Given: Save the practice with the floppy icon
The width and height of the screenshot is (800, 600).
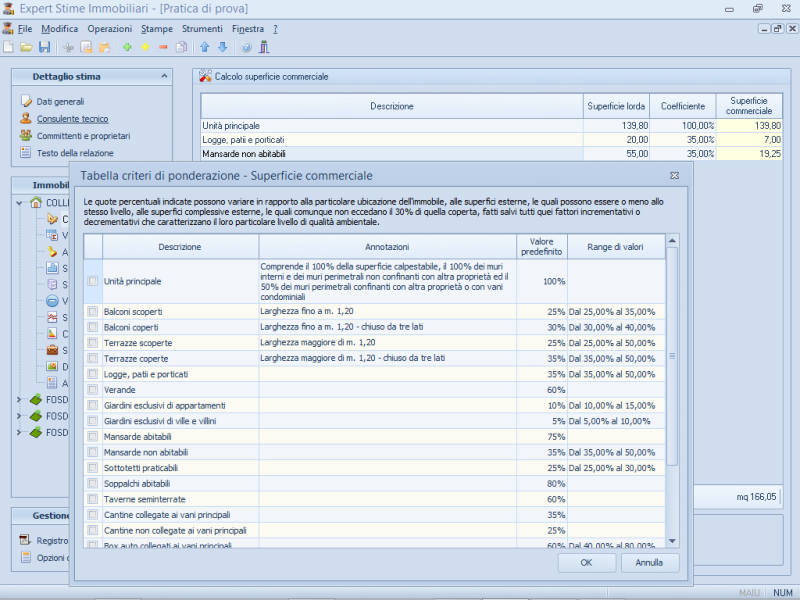Looking at the screenshot, I should pos(44,47).
